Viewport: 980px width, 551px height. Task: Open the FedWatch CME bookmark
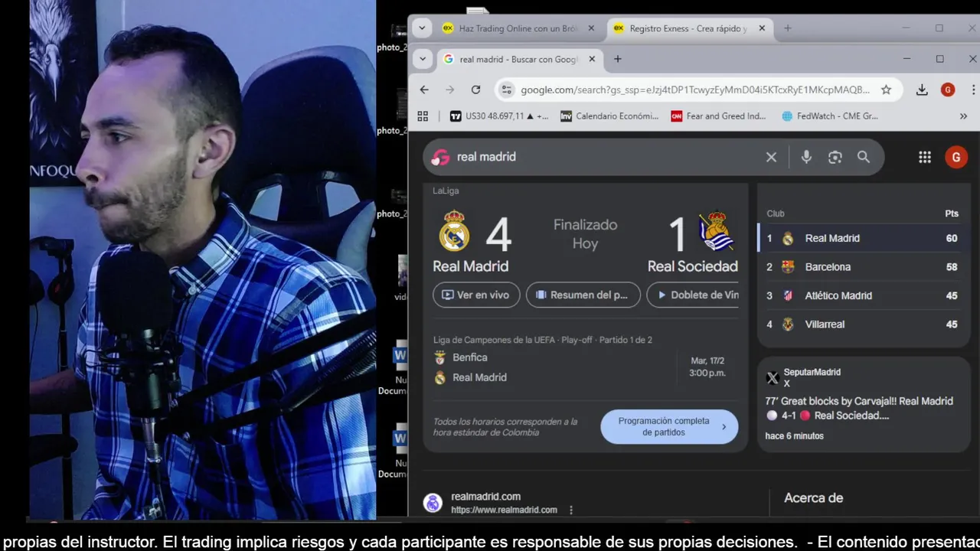[830, 116]
